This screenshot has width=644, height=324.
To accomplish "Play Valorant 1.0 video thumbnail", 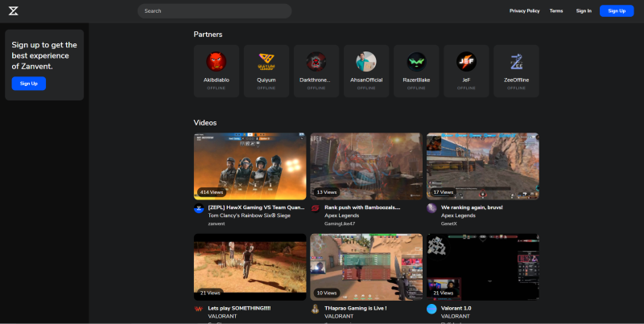I will (x=483, y=267).
